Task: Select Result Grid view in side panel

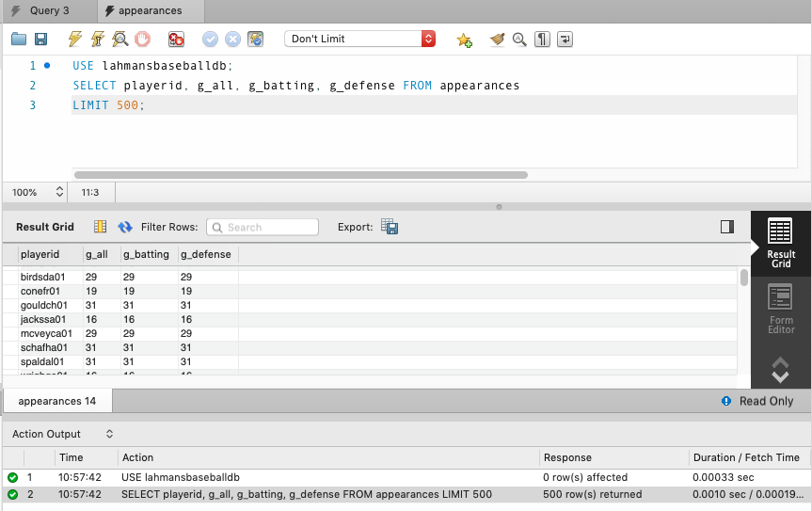Action: click(x=780, y=242)
